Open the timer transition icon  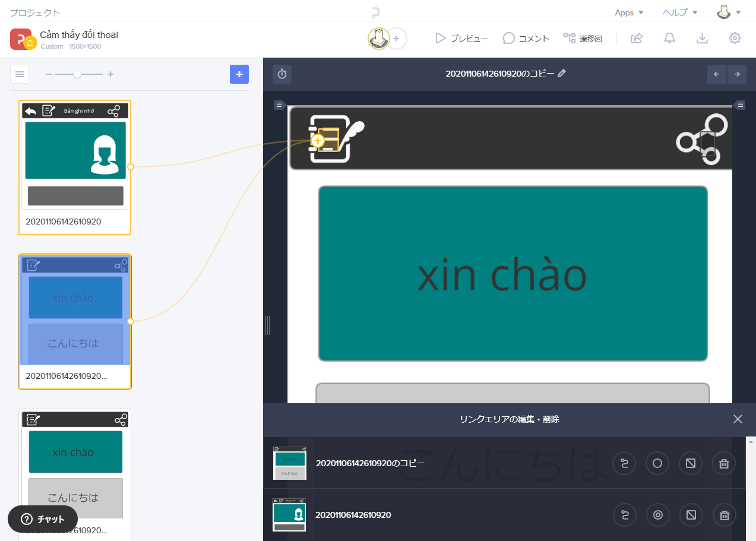tap(282, 74)
